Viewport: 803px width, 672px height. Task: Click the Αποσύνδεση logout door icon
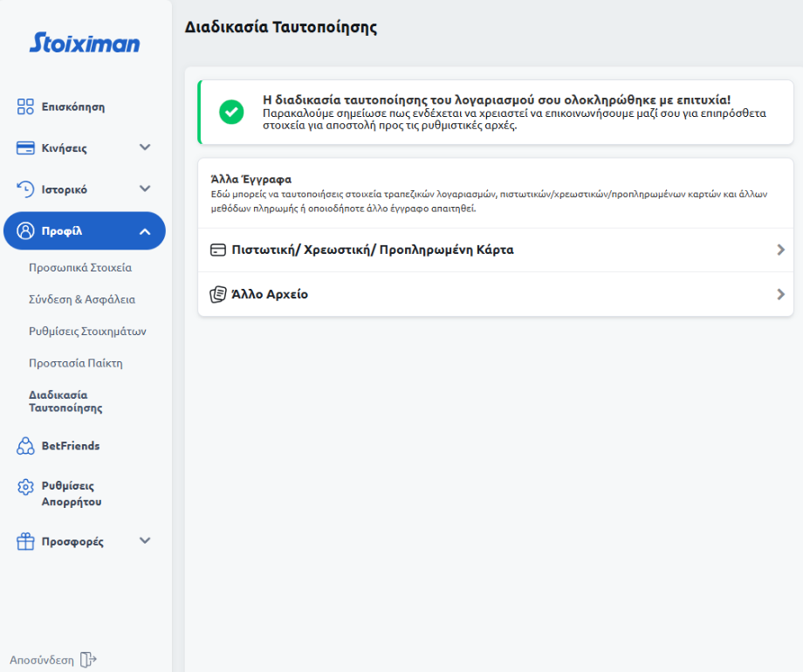[x=87, y=660]
